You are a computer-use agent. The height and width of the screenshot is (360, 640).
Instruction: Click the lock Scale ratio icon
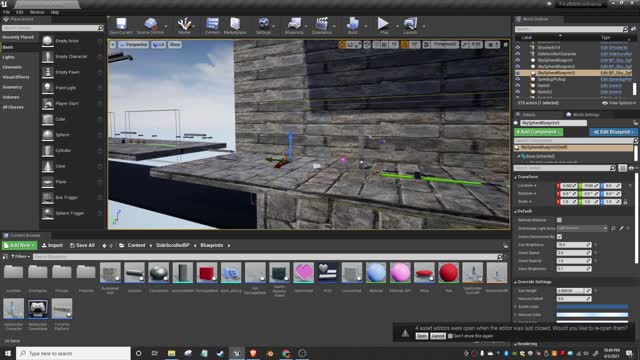pyautogui.click(x=625, y=202)
